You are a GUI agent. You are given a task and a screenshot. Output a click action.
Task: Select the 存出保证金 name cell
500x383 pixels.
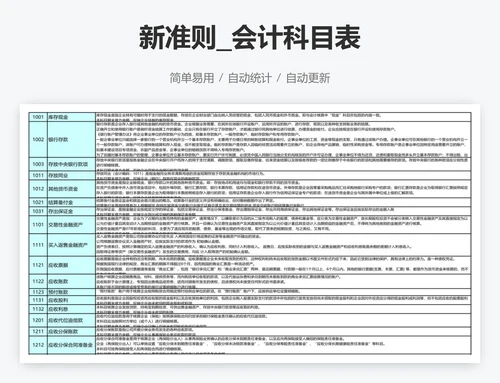[71, 211]
